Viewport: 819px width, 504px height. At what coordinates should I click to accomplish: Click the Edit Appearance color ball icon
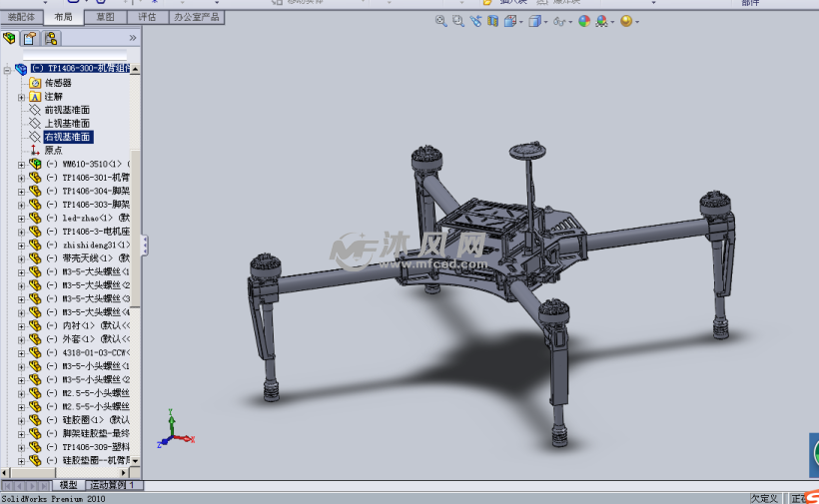(x=584, y=21)
